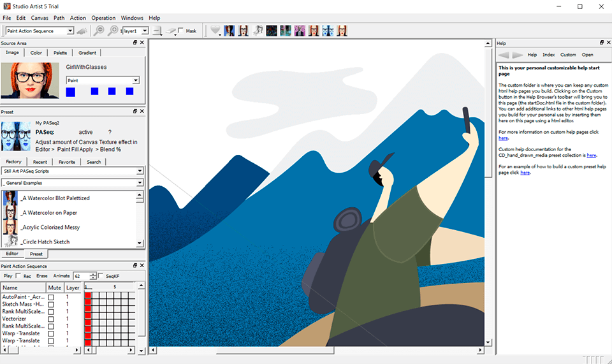Click the Index button in Help

pyautogui.click(x=548, y=55)
